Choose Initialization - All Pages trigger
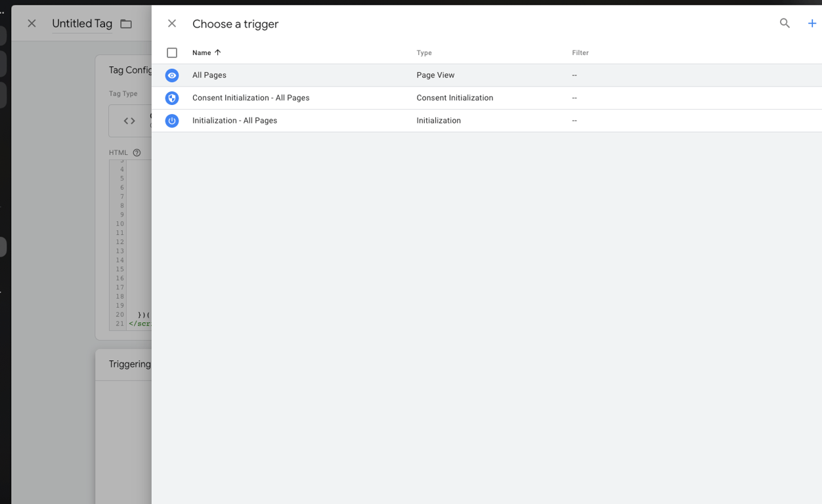 (x=234, y=121)
